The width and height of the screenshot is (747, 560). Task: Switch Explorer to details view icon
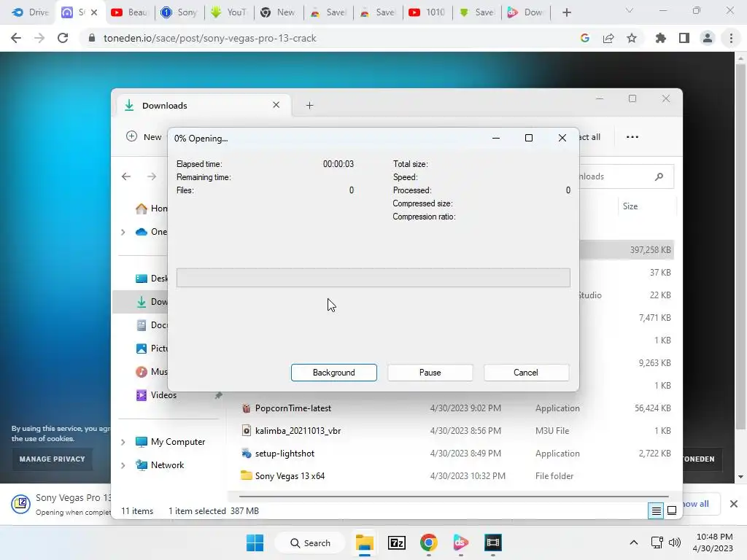[x=656, y=511]
